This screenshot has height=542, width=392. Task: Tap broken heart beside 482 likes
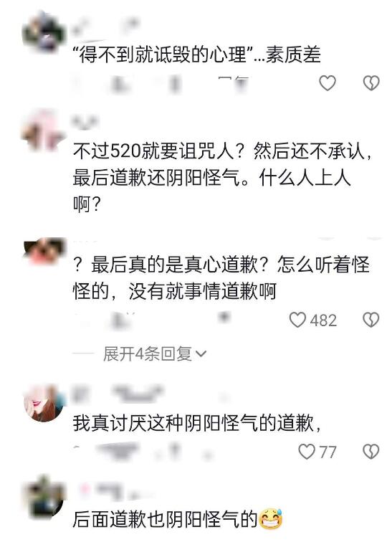coord(371,320)
